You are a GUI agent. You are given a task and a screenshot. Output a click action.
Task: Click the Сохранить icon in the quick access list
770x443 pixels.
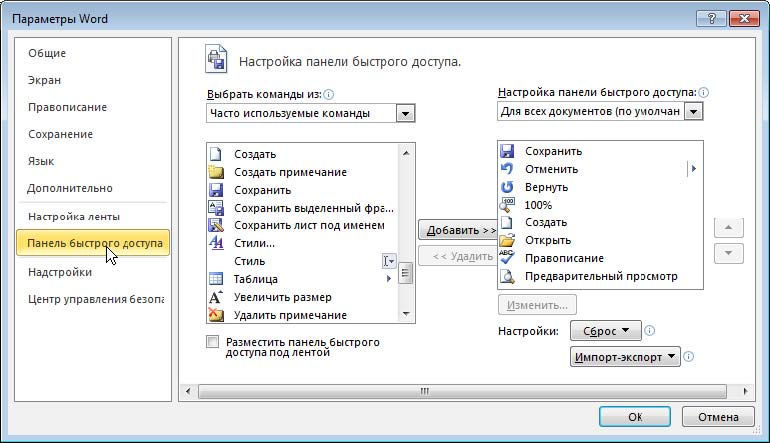coord(507,151)
